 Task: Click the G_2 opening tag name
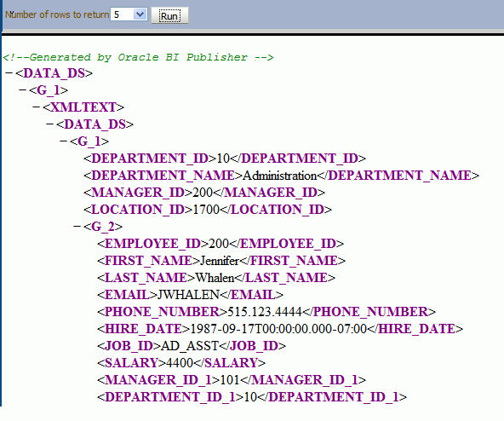[x=103, y=227]
